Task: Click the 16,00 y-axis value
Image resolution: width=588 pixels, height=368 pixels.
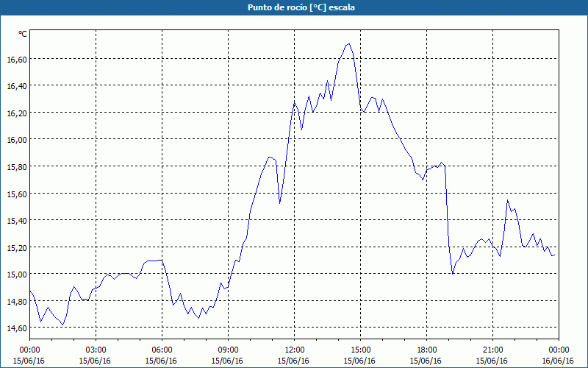Action: coord(17,140)
